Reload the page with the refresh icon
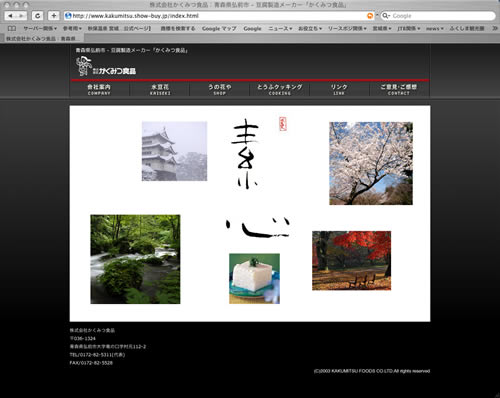The width and height of the screenshot is (500, 398). (x=37, y=16)
